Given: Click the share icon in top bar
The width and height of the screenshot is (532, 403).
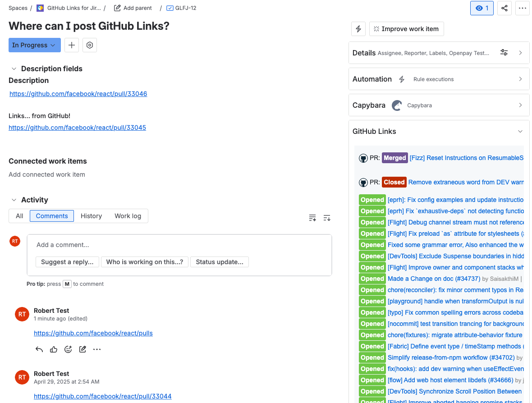Looking at the screenshot, I should [504, 8].
